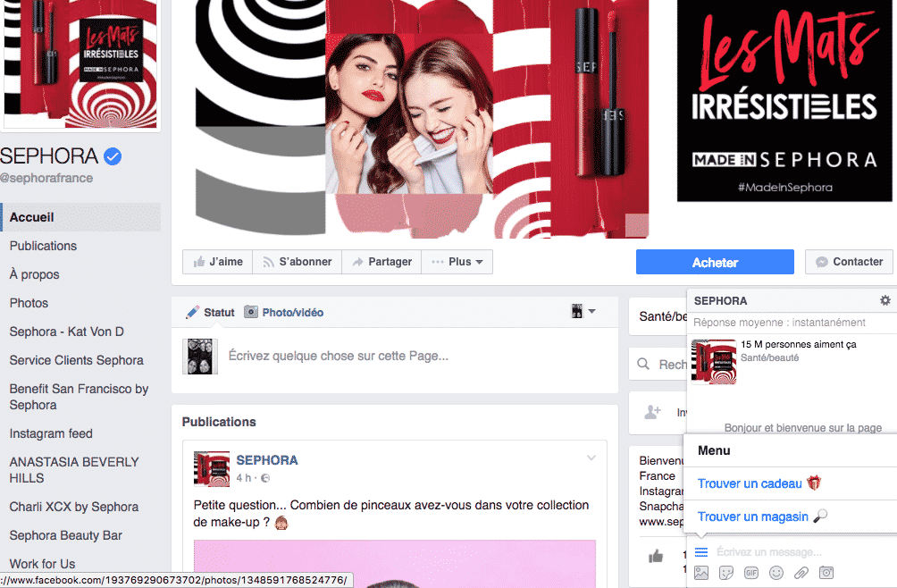
Task: Click the @sephorafrance handle
Action: tap(46, 178)
